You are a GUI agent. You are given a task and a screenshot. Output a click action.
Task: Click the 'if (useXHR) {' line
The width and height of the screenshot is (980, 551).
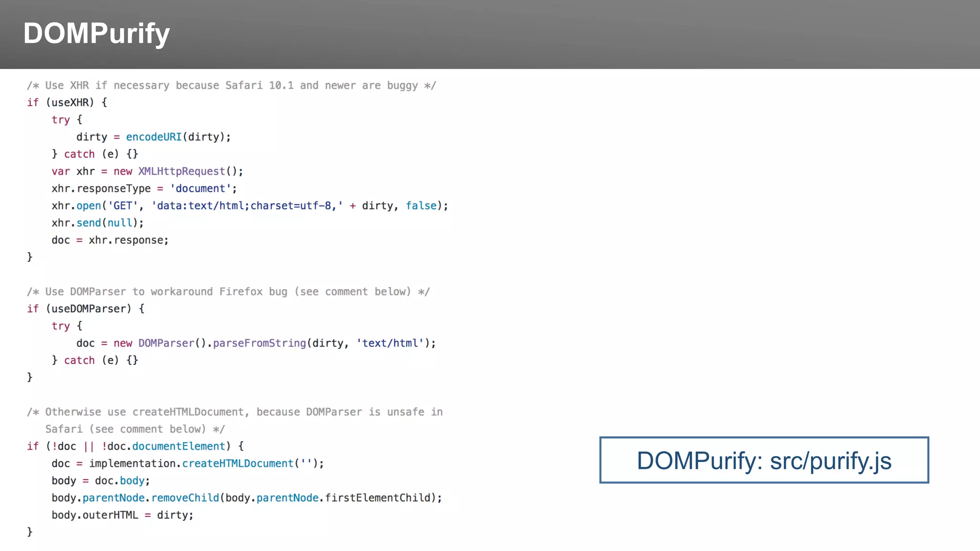[x=67, y=102]
